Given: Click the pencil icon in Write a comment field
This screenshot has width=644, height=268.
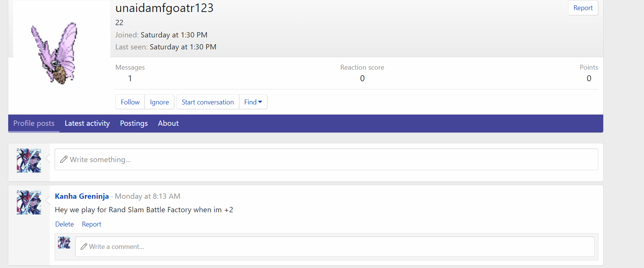Looking at the screenshot, I should pos(84,246).
